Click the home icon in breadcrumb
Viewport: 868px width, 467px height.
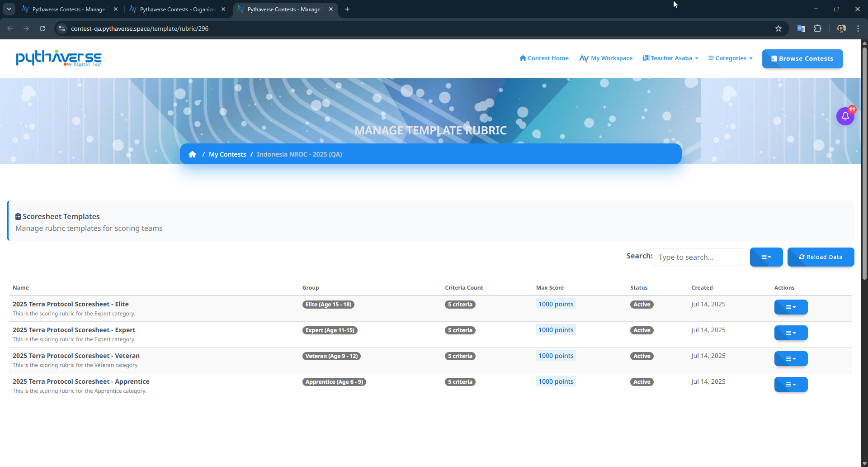click(192, 154)
